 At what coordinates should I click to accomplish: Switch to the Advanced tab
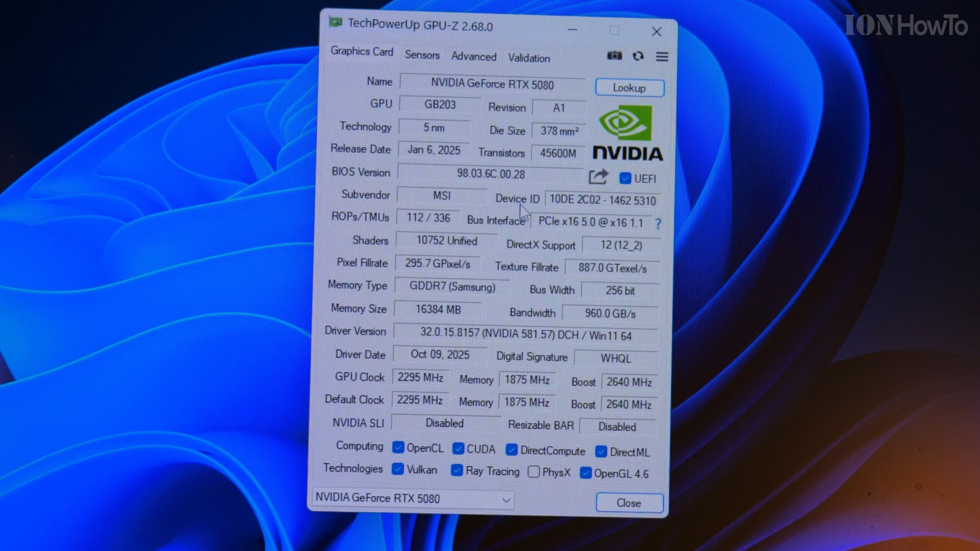[474, 57]
